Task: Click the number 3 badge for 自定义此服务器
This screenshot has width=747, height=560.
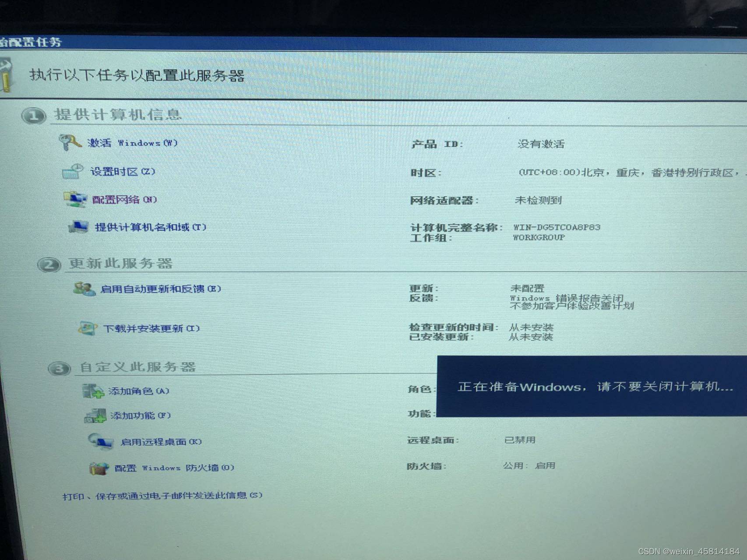Action: (59, 369)
